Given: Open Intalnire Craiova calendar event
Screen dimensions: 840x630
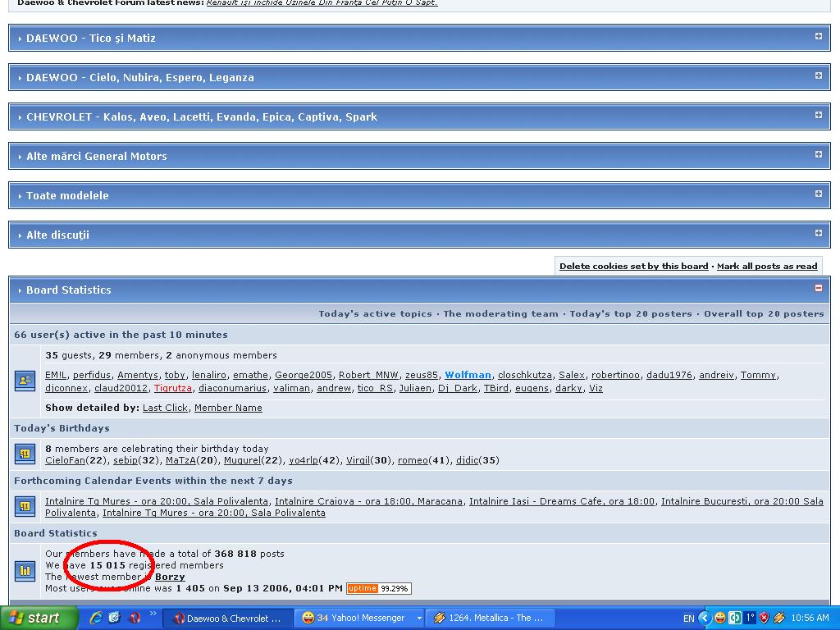Looking at the screenshot, I should pyautogui.click(x=368, y=501).
